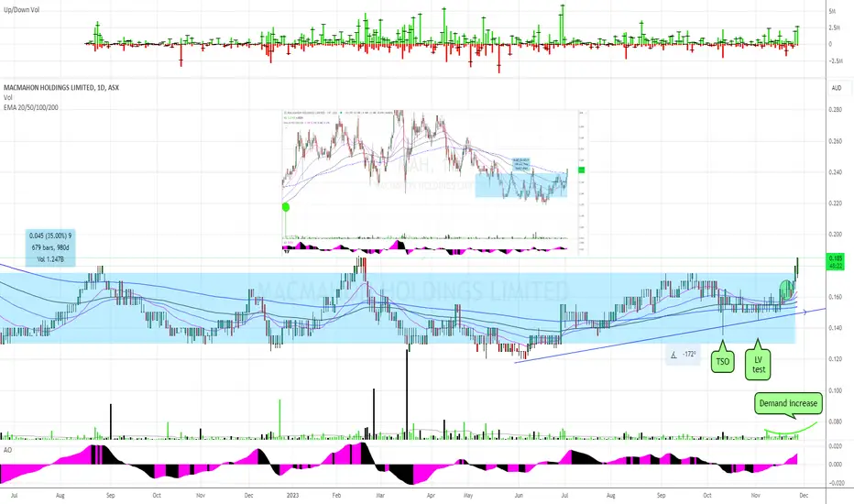
Task: Select the Demand increase callout
Action: (788, 404)
